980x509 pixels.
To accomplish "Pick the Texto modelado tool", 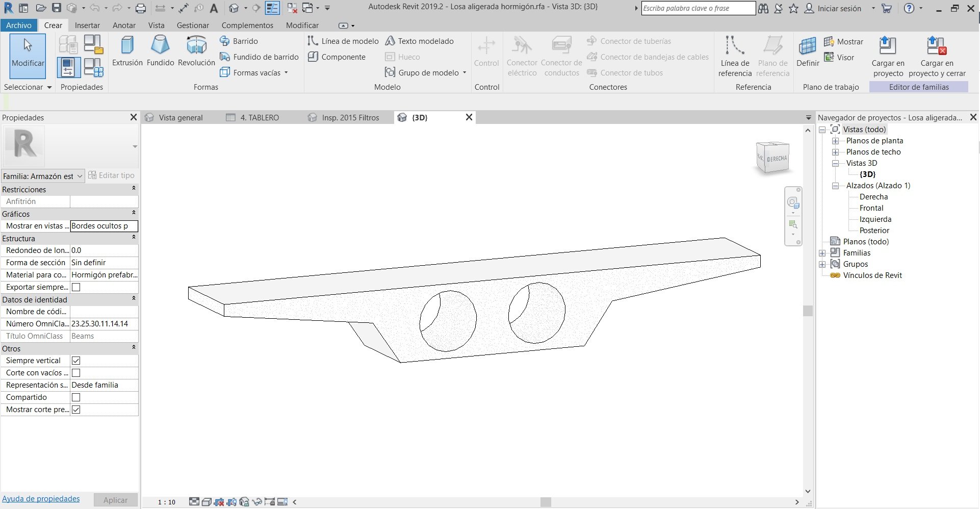I will [419, 41].
